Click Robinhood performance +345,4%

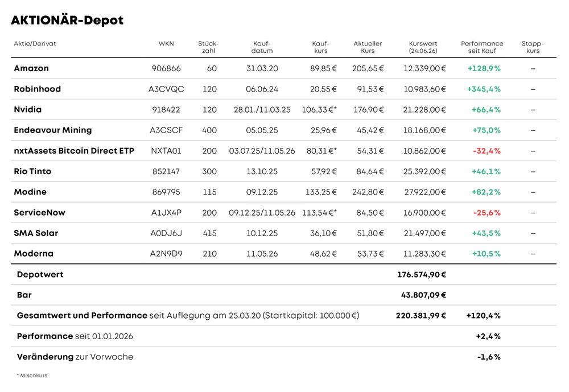(484, 89)
